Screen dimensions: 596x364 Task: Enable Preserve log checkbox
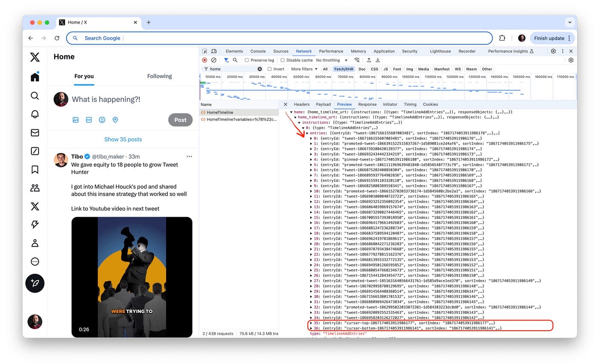click(246, 60)
